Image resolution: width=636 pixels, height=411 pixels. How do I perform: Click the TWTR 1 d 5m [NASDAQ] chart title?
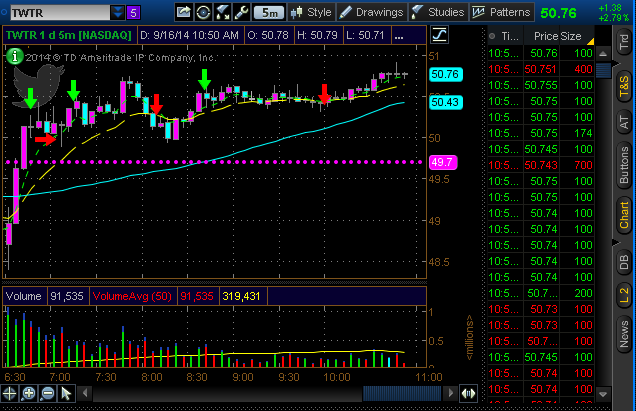[x=69, y=35]
